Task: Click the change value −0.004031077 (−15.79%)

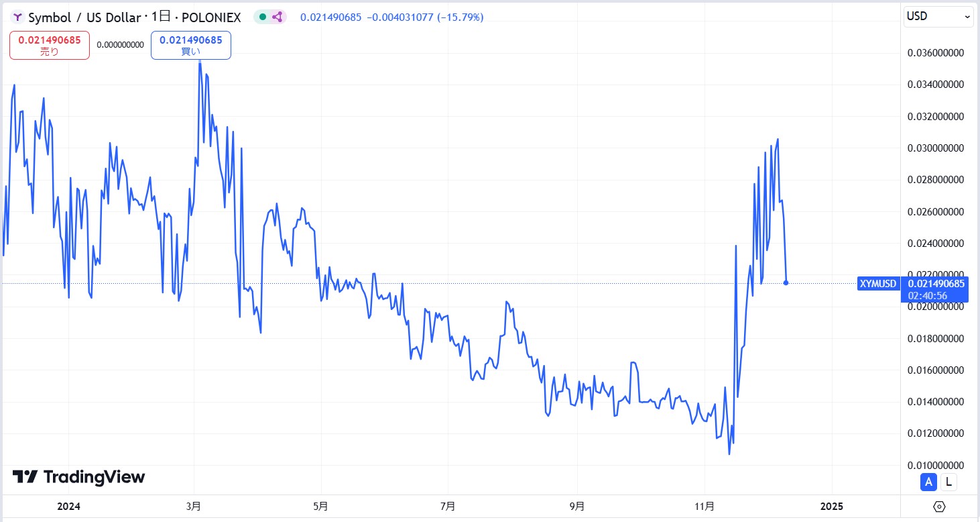Action: (425, 17)
